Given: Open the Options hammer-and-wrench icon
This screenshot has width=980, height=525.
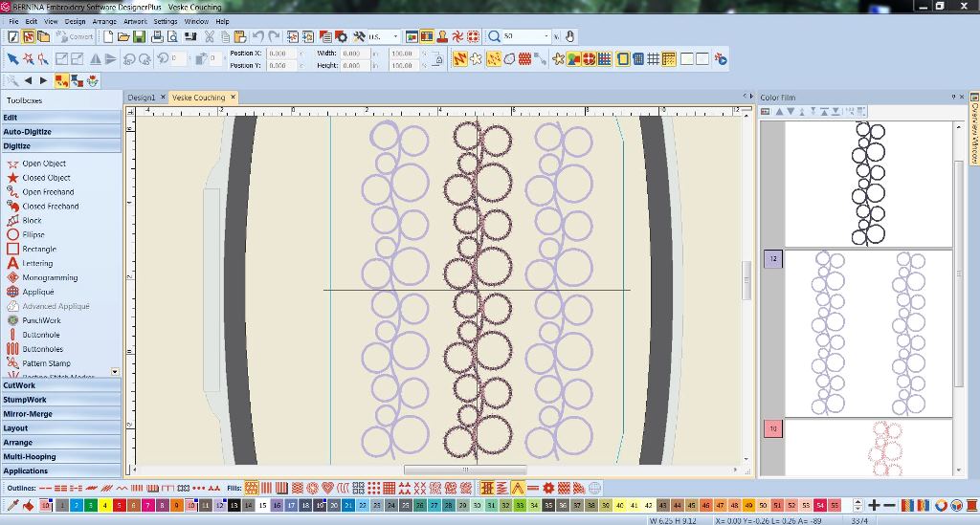Looking at the screenshot, I should pos(360,37).
